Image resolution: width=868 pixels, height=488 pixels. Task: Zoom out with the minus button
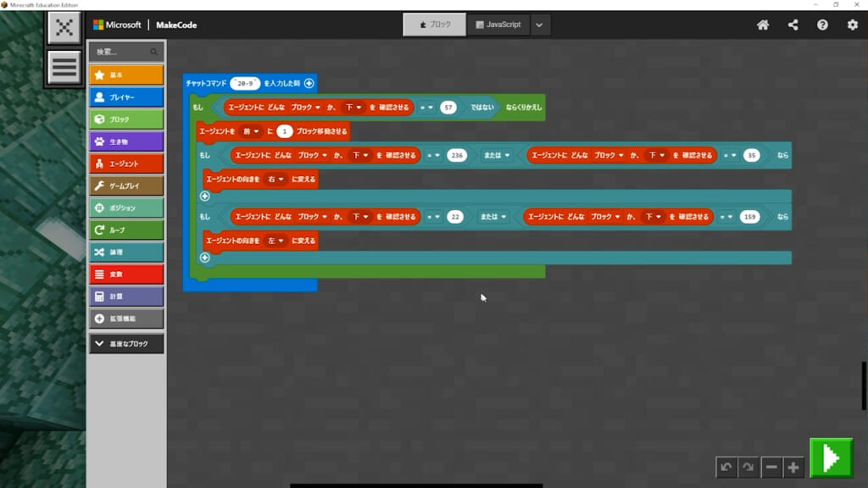pos(771,467)
